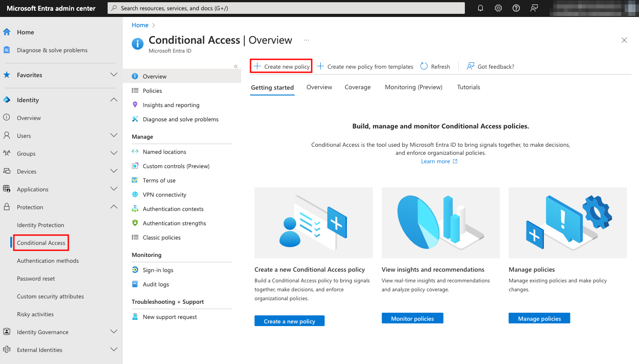Close the Conditional Access blade
Screen dimensions: 639x364
624,40
